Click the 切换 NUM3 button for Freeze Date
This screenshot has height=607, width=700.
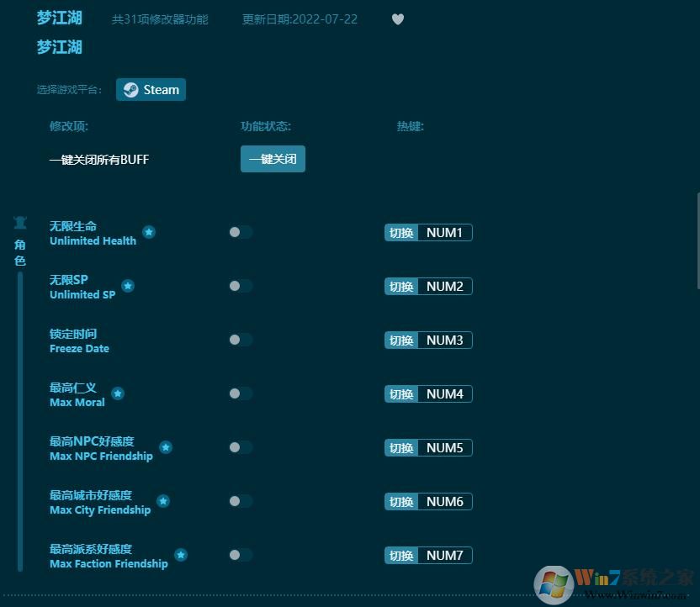pos(428,340)
